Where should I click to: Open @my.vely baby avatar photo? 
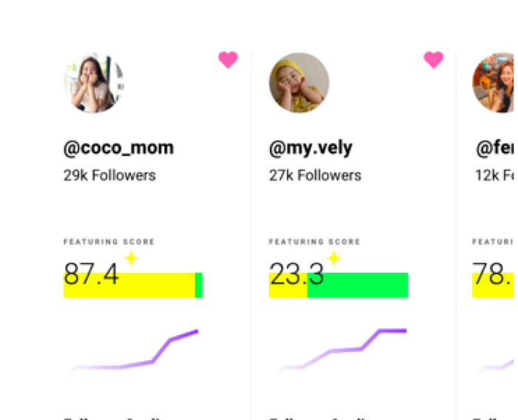coord(299,83)
